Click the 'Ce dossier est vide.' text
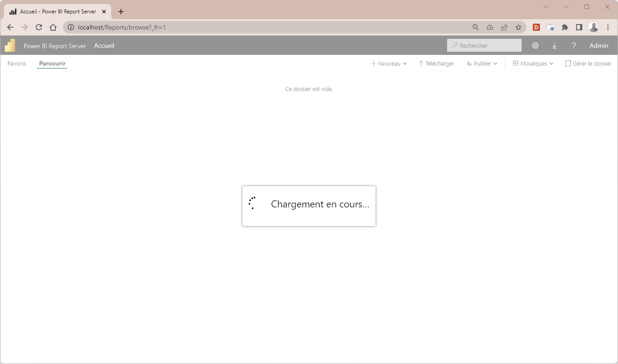The height and width of the screenshot is (364, 618). click(x=309, y=89)
